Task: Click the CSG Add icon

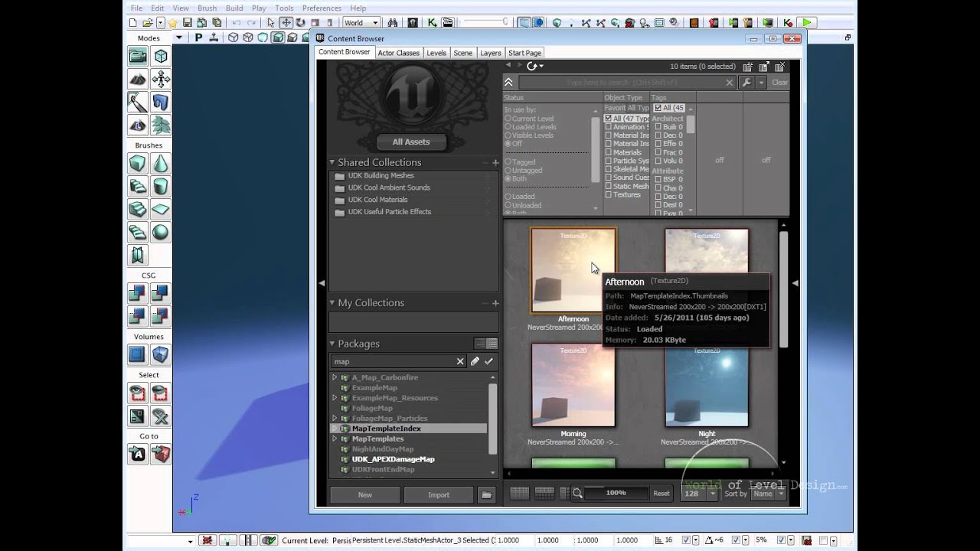Action: (x=137, y=292)
